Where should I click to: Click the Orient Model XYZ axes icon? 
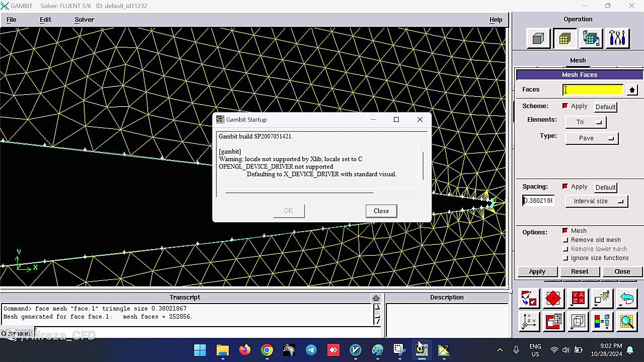tap(529, 322)
